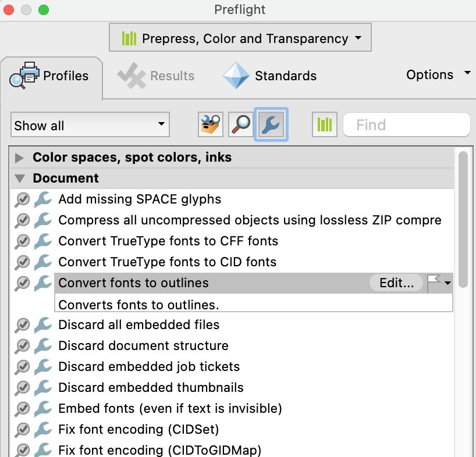Viewport: 476px width, 457px height.
Task: Click inside the Find field
Action: pos(406,124)
